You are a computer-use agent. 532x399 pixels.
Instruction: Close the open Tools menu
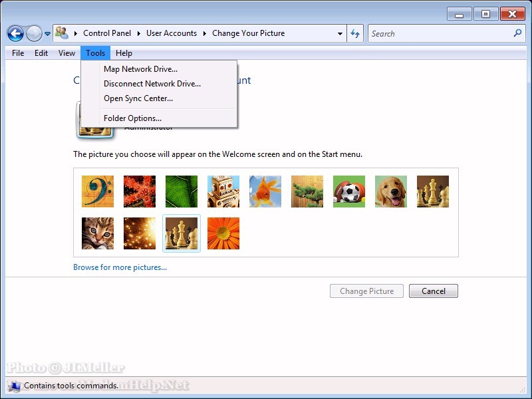click(95, 53)
